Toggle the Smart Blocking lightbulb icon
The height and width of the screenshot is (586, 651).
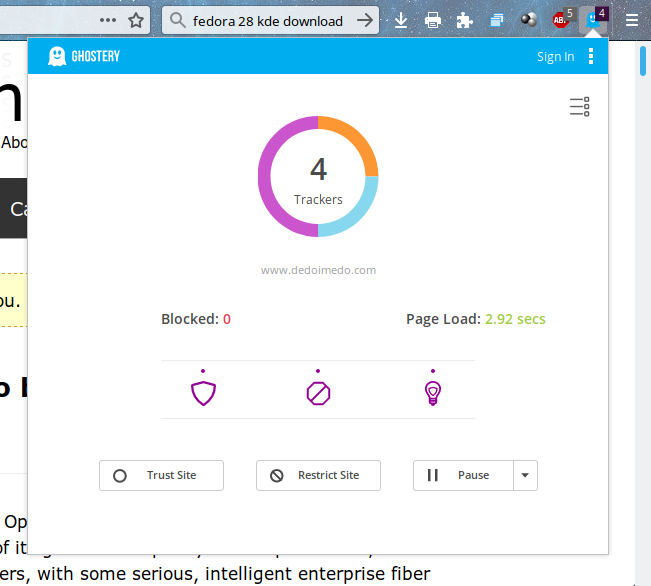[x=433, y=393]
